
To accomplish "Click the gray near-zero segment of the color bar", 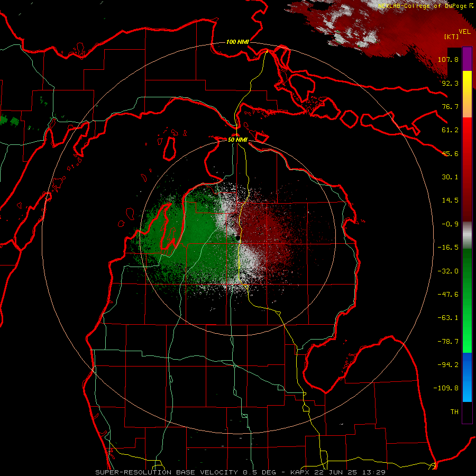I will coord(467,235).
